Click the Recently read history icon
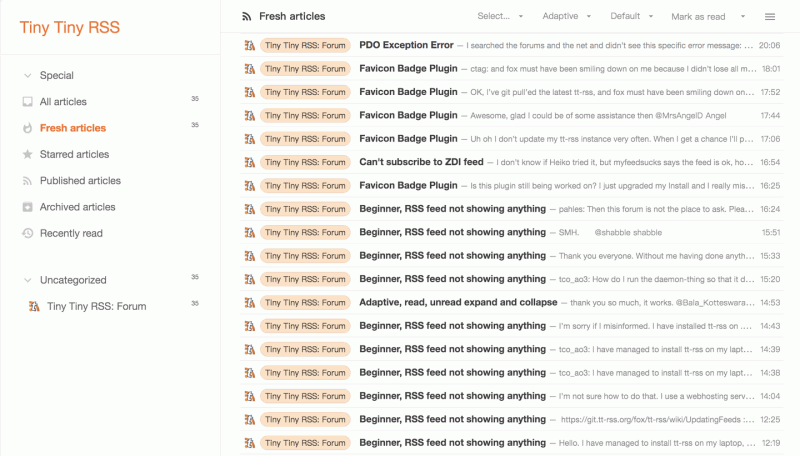Viewport: 800px width, 456px height. click(28, 233)
